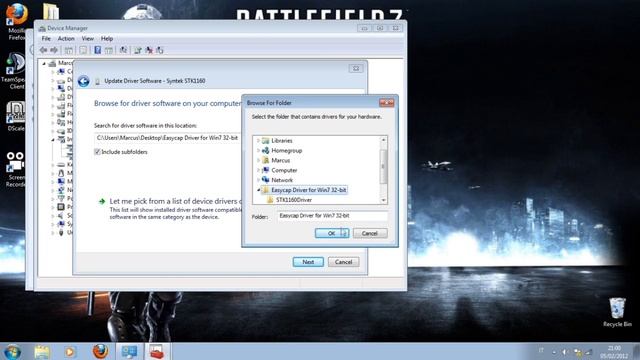Select the STK1160Driver subfolder

294,200
